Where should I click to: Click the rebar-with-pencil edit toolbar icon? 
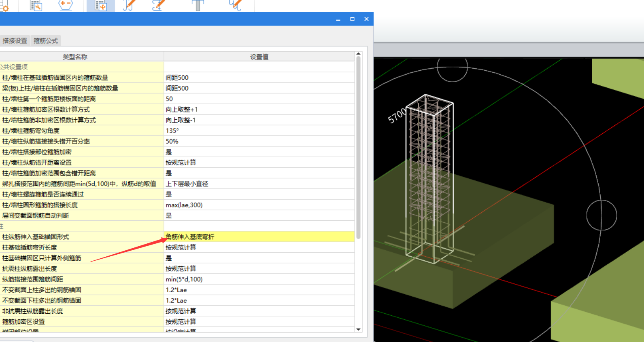tap(158, 5)
